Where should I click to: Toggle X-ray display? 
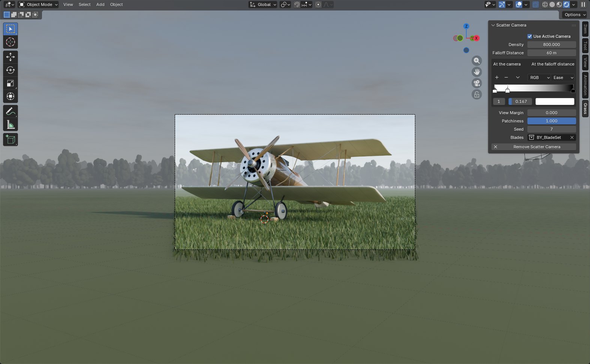pyautogui.click(x=536, y=4)
